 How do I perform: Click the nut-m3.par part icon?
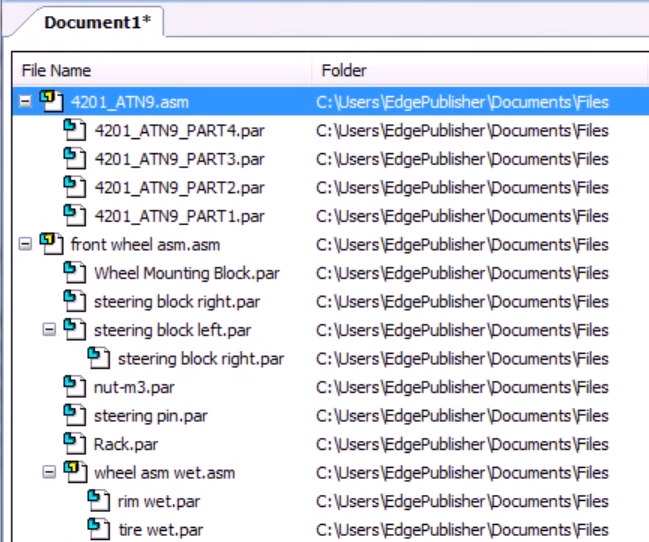click(x=75, y=386)
